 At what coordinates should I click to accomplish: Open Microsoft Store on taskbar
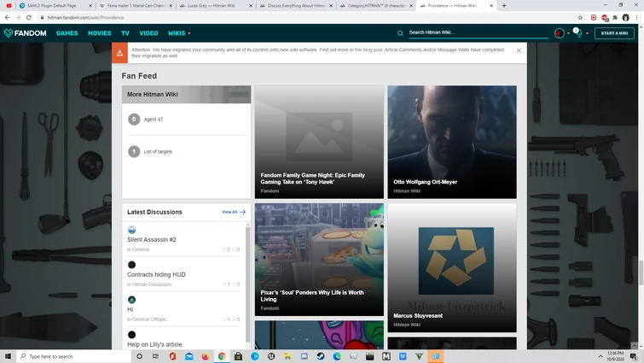coord(238,356)
